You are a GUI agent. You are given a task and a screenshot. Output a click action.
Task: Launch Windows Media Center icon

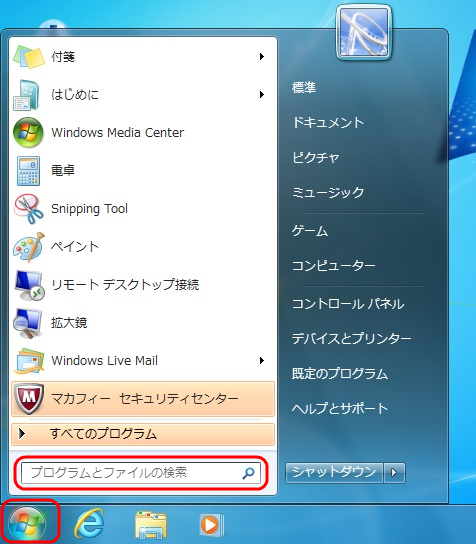click(x=28, y=133)
